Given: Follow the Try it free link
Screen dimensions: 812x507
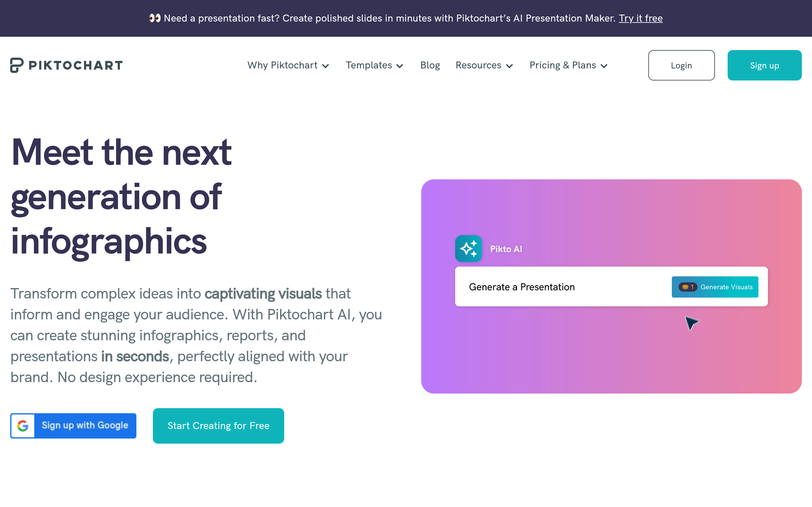Looking at the screenshot, I should 640,18.
